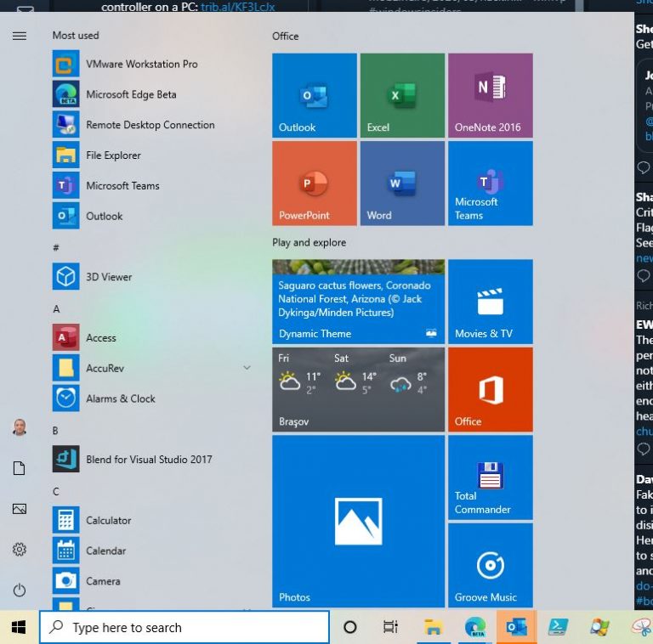653x644 pixels.
Task: Click the Windows Start button
Action: [x=19, y=627]
